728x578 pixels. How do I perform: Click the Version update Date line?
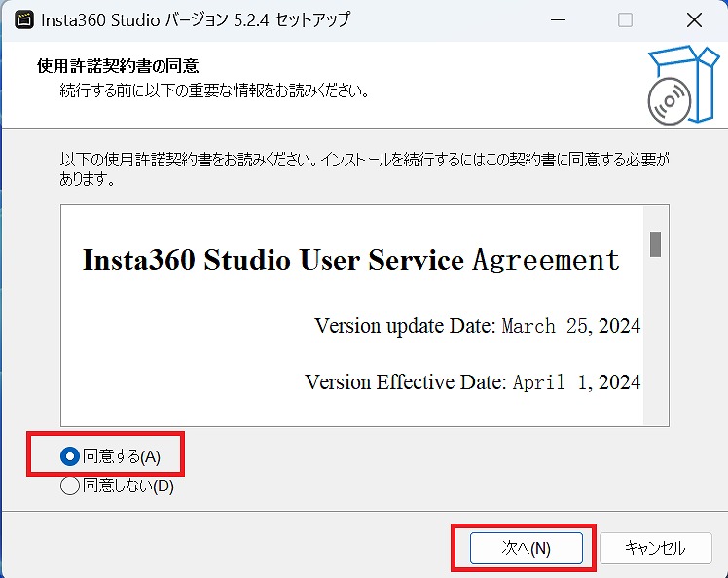point(477,326)
